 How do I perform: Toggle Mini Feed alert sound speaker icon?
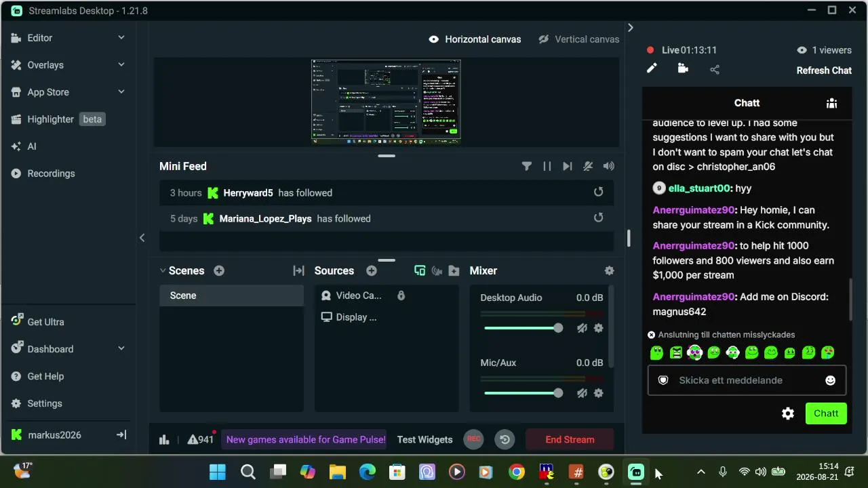click(x=609, y=166)
